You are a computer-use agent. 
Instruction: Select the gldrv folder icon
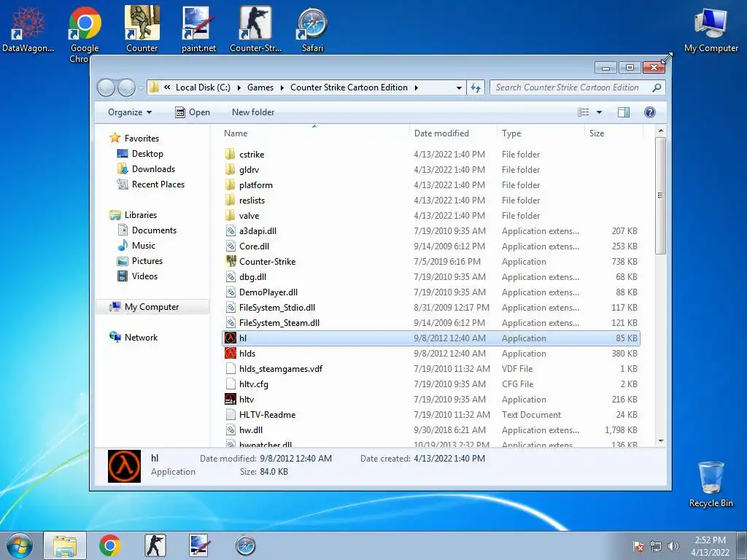click(230, 169)
